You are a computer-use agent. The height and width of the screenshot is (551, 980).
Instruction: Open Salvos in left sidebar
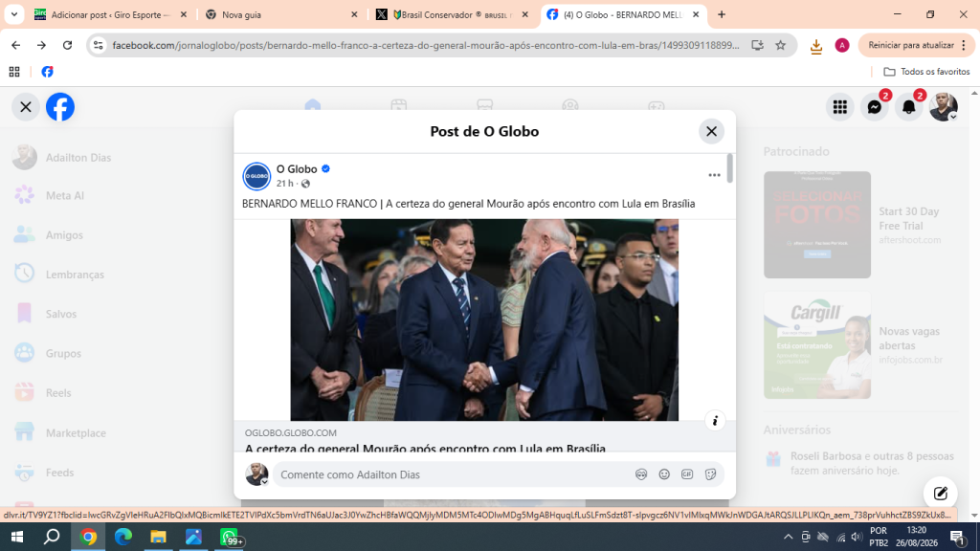(45, 314)
